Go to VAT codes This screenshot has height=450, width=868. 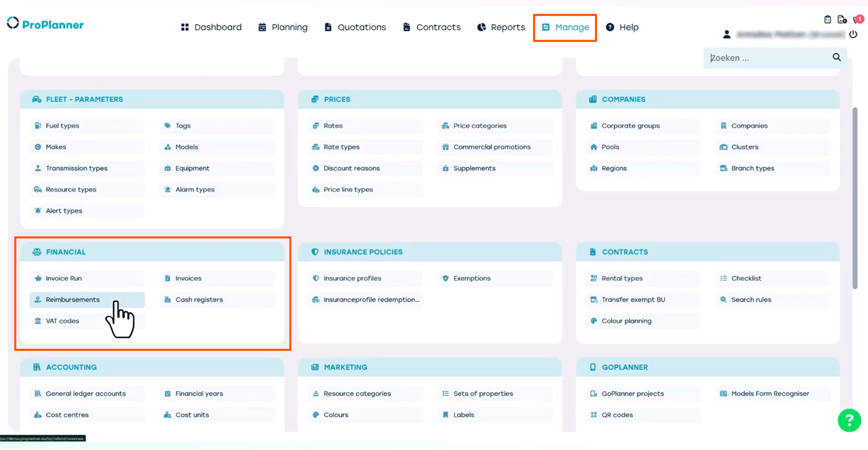click(x=62, y=321)
